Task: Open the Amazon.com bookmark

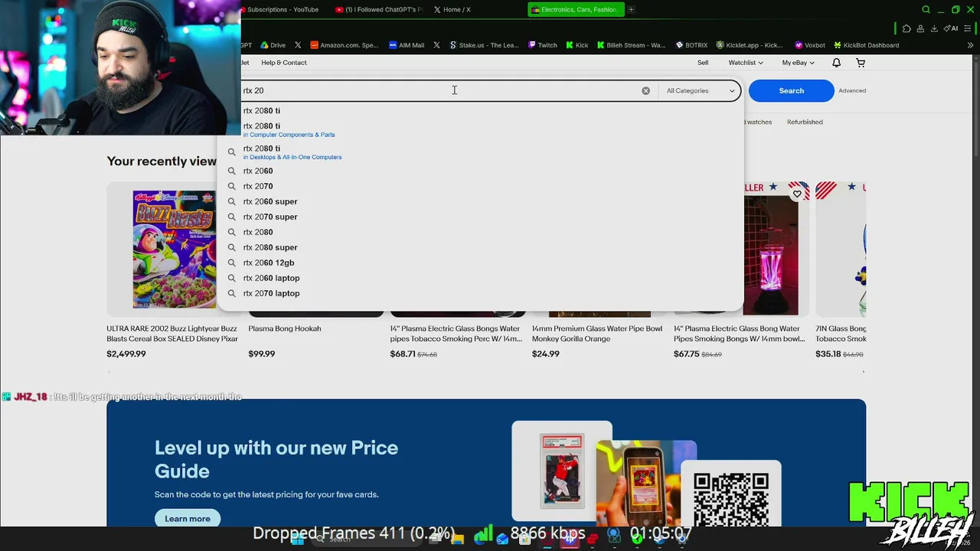Action: tap(345, 45)
